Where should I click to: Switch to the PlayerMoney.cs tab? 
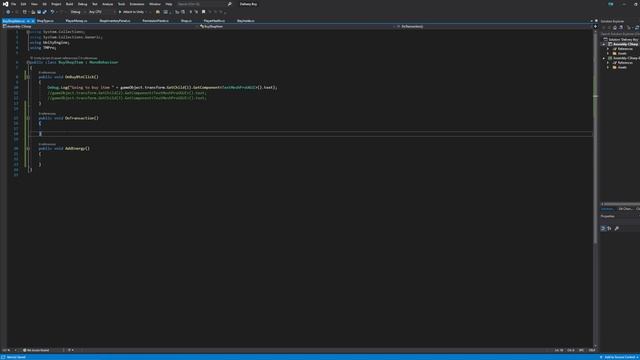point(76,21)
